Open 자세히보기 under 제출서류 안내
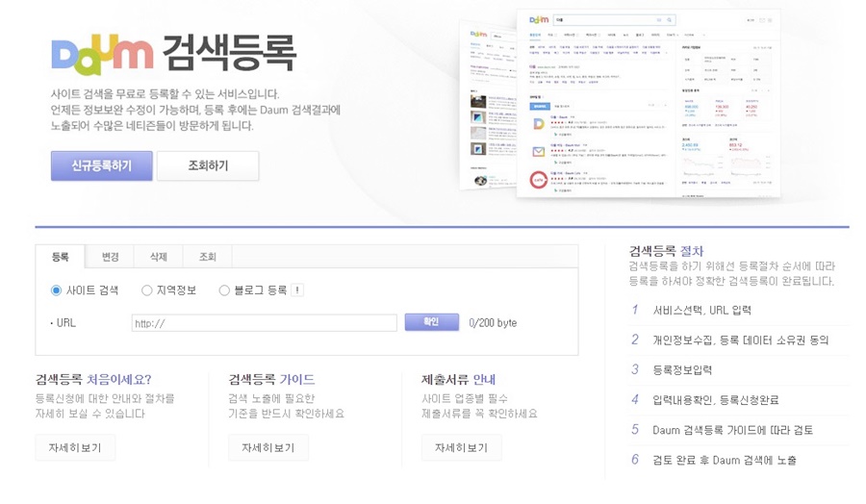 point(461,447)
